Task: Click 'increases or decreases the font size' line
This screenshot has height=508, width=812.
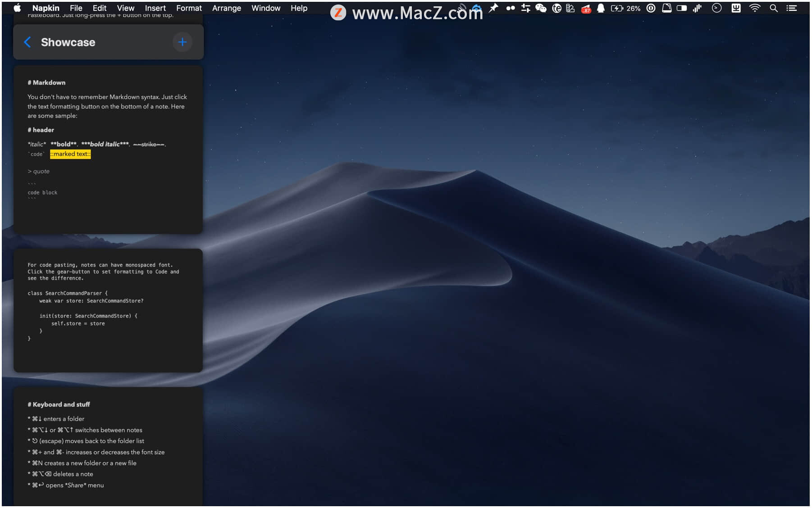Action: pos(96,452)
